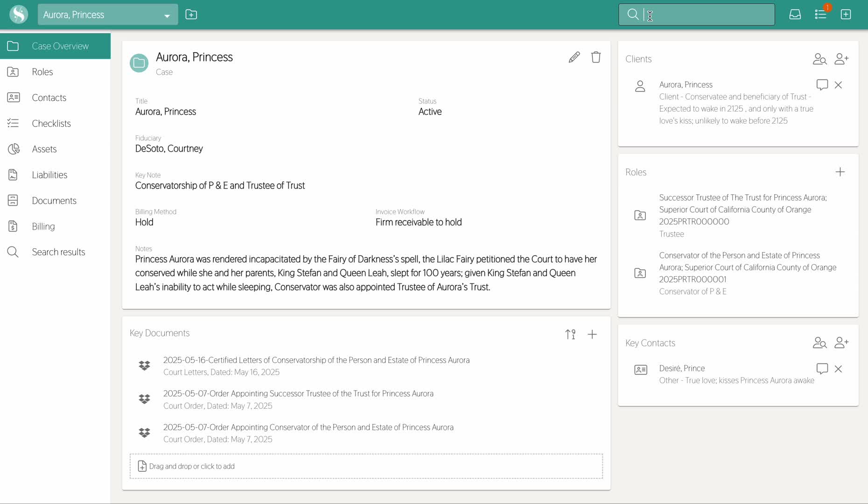The height and width of the screenshot is (504, 868).
Task: Search existing clients icon in Clients panel
Action: coord(819,59)
